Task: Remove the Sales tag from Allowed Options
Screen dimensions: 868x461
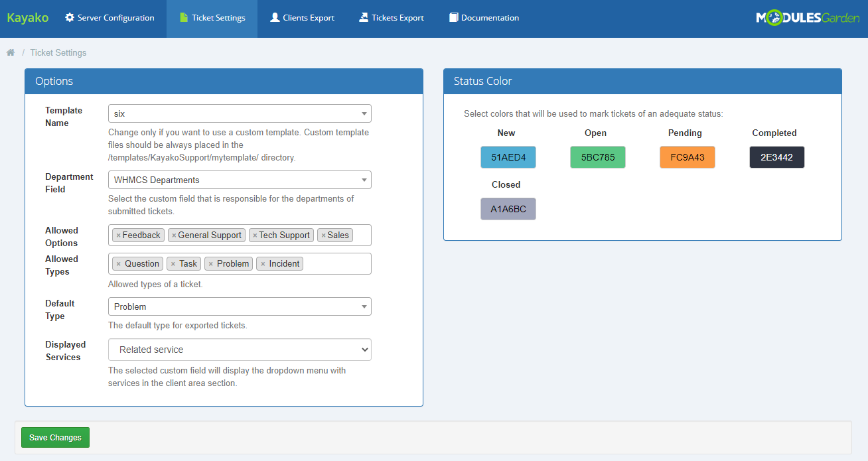Action: point(323,235)
